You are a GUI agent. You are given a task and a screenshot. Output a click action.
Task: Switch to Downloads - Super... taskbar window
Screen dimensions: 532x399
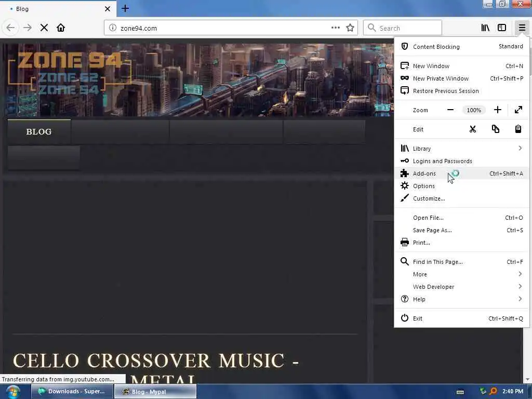pyautogui.click(x=72, y=392)
